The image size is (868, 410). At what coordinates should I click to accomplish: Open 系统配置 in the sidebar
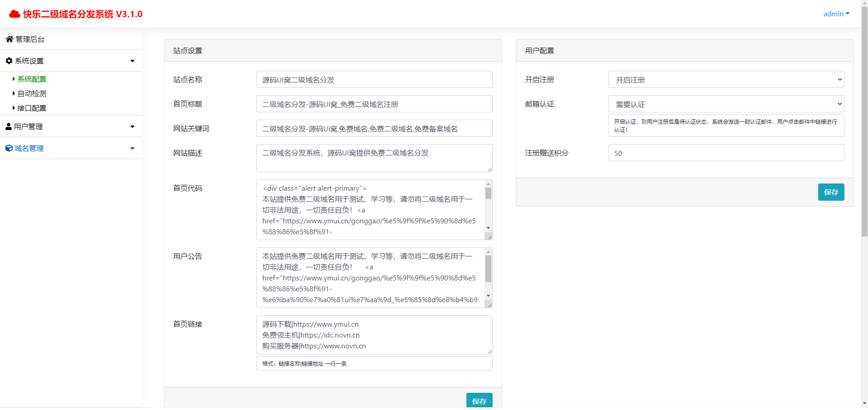tap(32, 79)
